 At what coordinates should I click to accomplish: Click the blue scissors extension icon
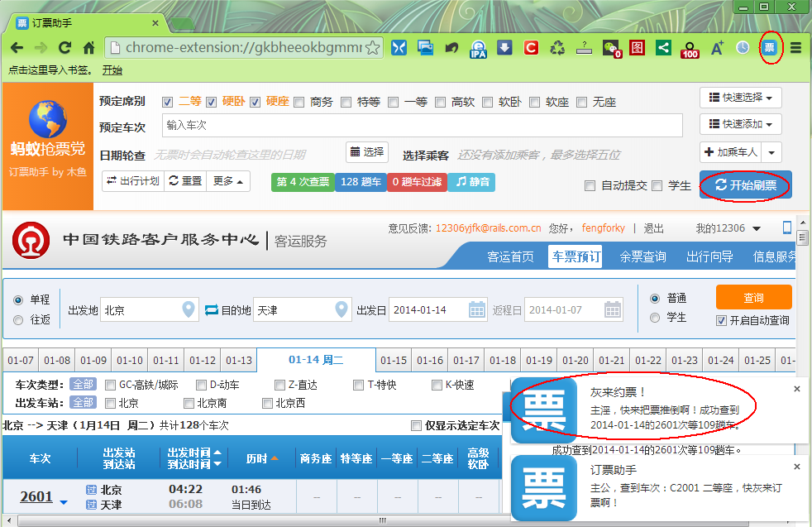tap(399, 48)
